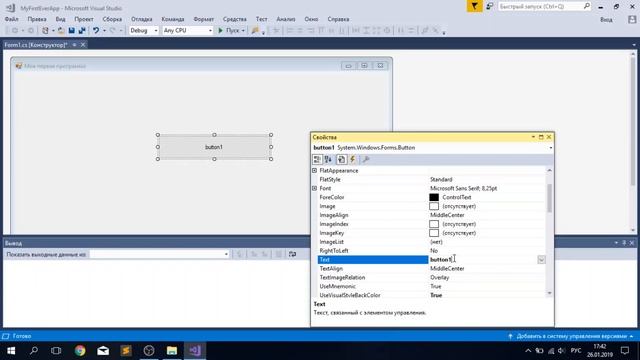
Task: Open the button1 object selector dropdown
Action: (x=551, y=148)
